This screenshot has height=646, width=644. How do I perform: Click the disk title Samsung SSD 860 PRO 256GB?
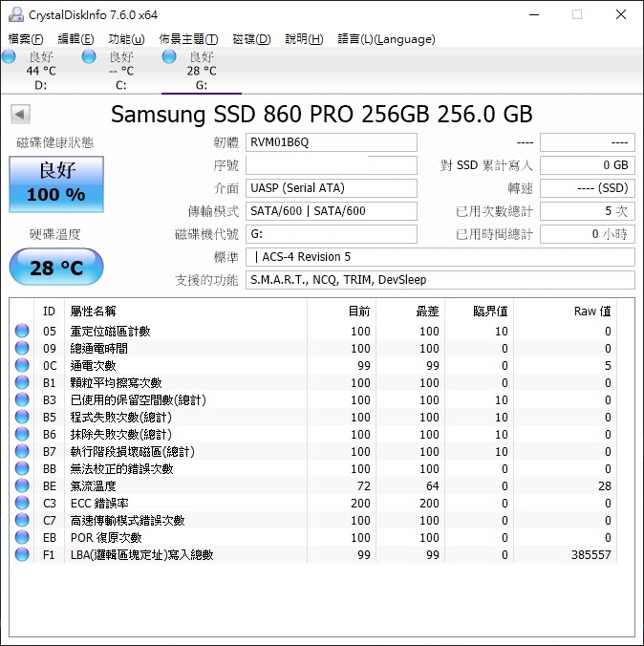coord(269,114)
